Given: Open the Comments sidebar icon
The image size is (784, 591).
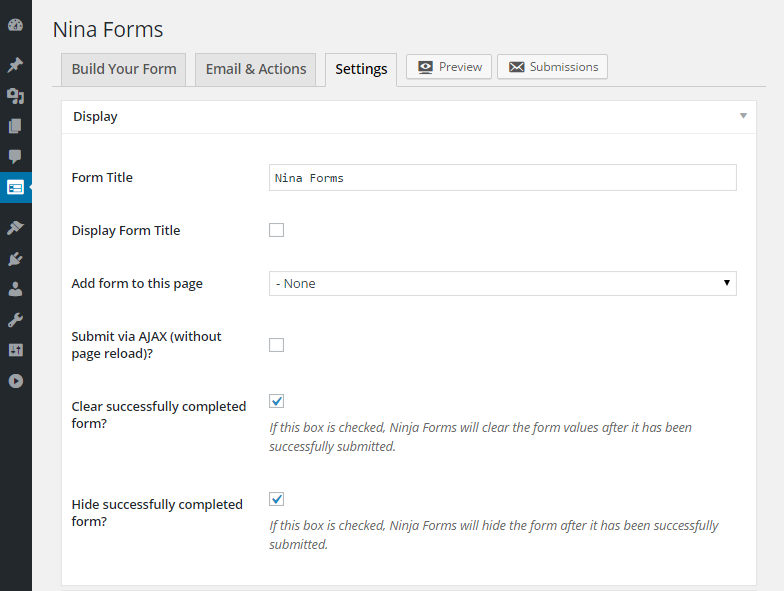Looking at the screenshot, I should 16,156.
